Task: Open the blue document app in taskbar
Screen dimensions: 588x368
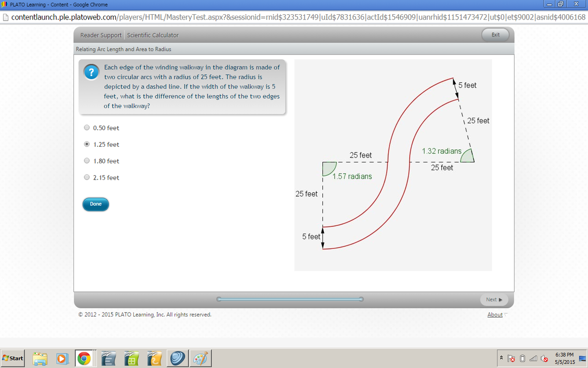Action: tap(108, 358)
